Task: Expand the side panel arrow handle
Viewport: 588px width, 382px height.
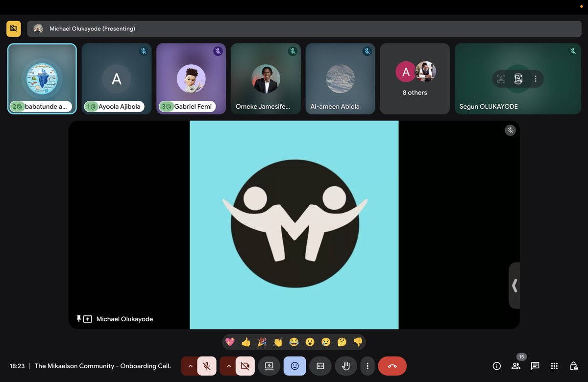Action: [514, 286]
